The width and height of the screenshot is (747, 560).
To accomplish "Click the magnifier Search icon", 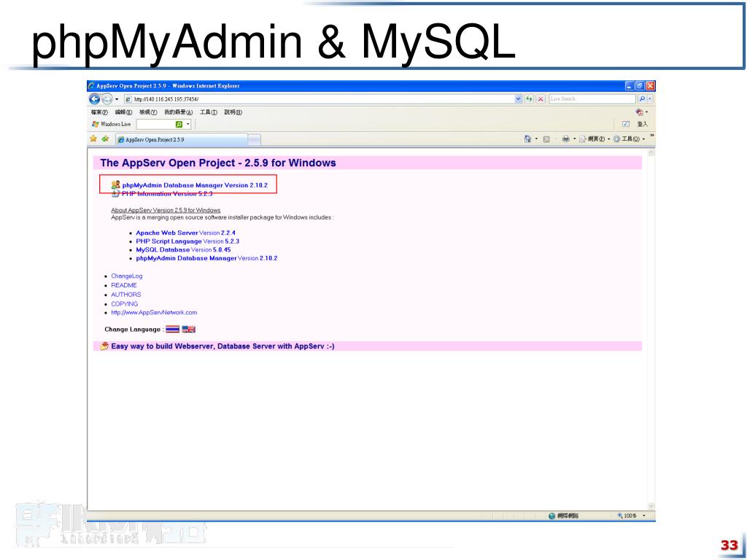I will pos(642,99).
